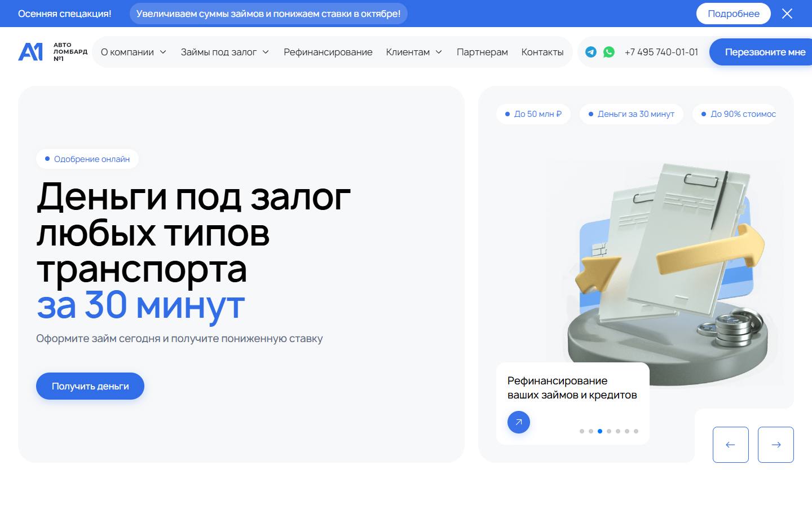
Task: Select the sixth carousel dot
Action: pos(627,431)
